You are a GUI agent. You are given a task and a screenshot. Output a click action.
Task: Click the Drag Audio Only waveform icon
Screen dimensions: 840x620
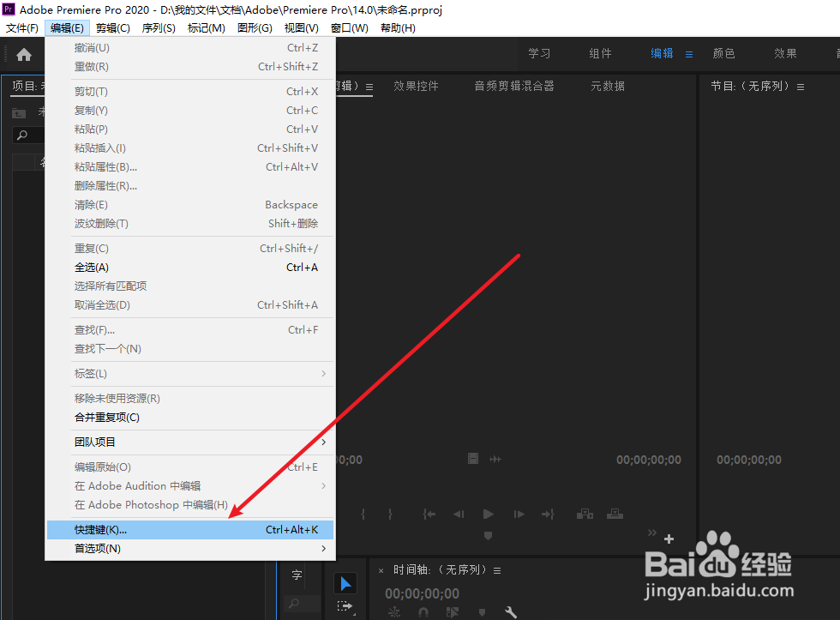tap(495, 460)
